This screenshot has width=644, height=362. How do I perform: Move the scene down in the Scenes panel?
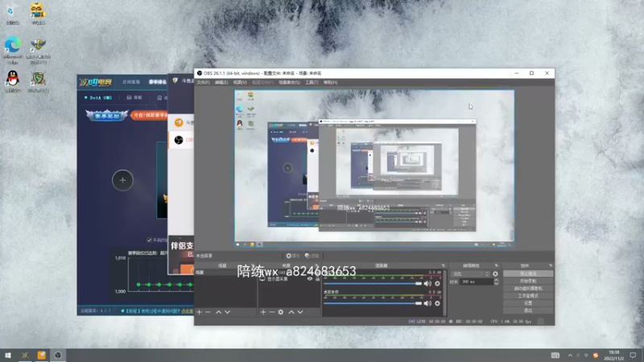(x=228, y=312)
